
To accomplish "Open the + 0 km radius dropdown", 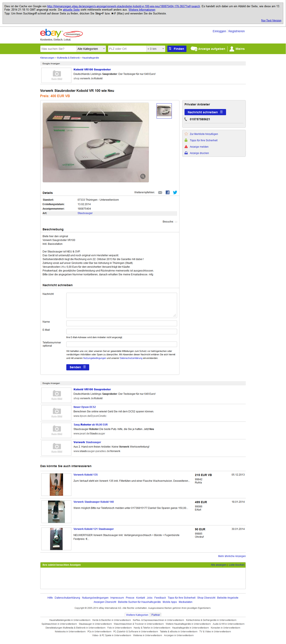I will [156, 49].
